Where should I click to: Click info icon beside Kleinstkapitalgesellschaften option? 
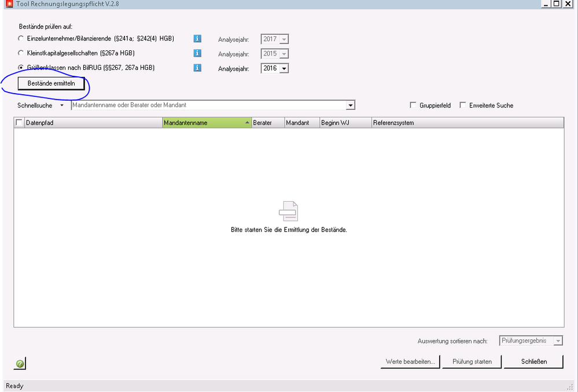(x=197, y=53)
